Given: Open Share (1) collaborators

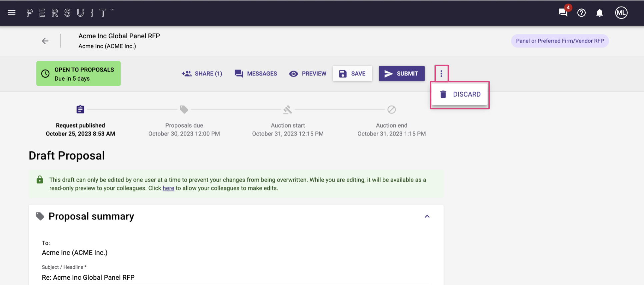Looking at the screenshot, I should 202,74.
